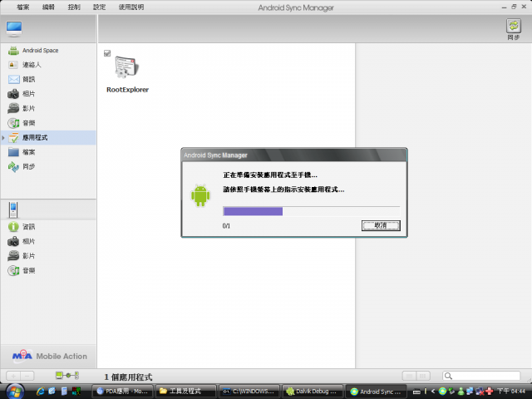Click the 1 個應用程式 status text
The height and width of the screenshot is (399, 532).
[x=128, y=377]
